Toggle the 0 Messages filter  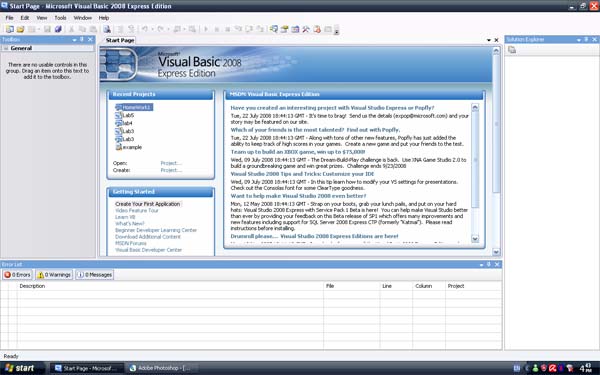95,275
